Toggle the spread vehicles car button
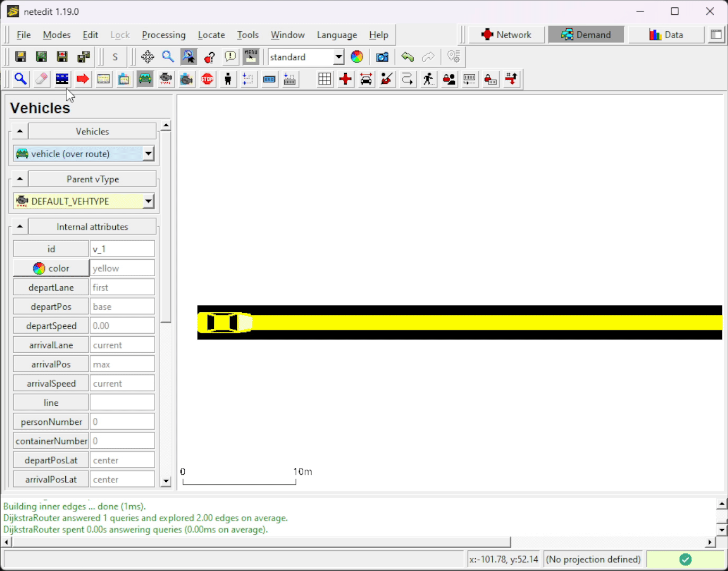Image resolution: width=728 pixels, height=571 pixels. click(x=366, y=79)
